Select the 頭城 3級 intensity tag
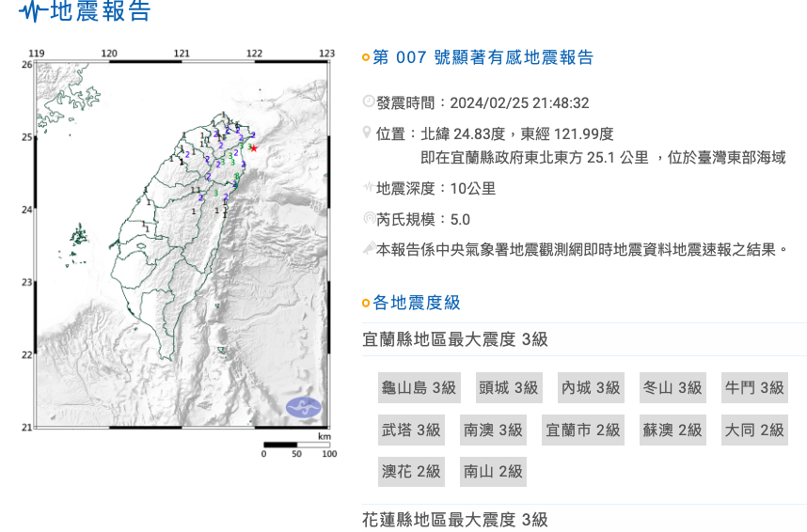 [509, 387]
